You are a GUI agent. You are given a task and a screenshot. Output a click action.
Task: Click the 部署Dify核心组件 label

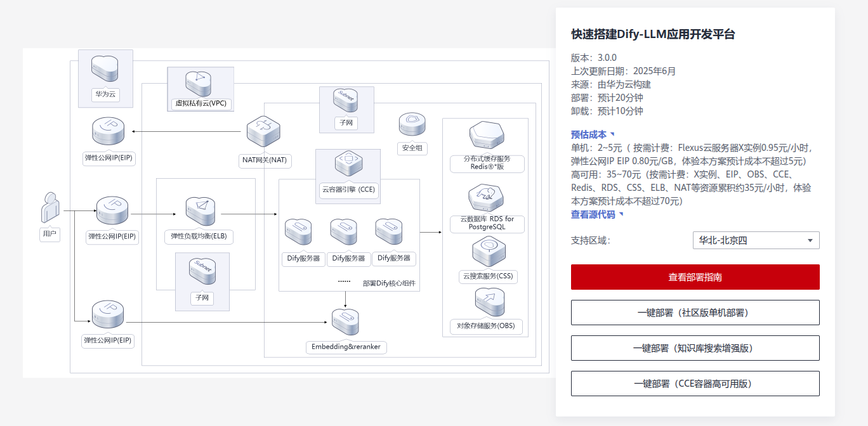click(389, 283)
